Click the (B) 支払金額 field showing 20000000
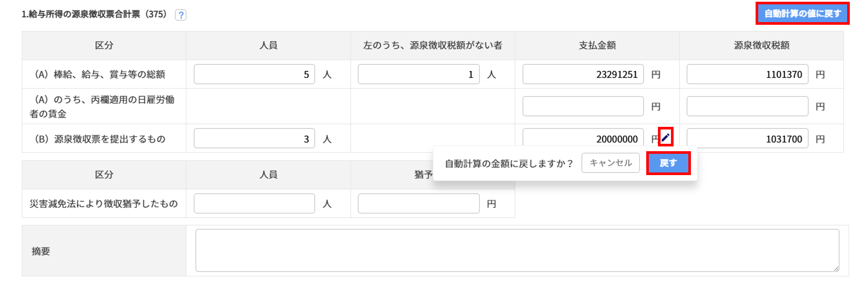This screenshot has width=868, height=285. point(583,139)
